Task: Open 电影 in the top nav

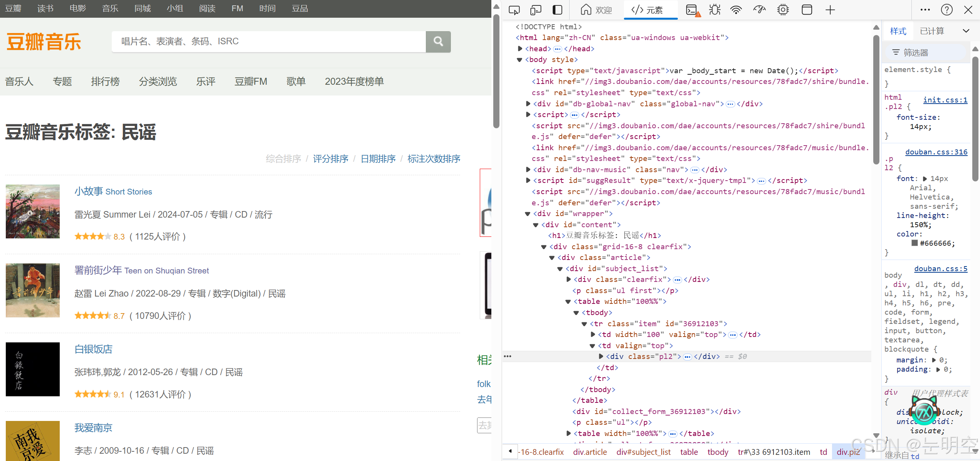Action: click(78, 8)
